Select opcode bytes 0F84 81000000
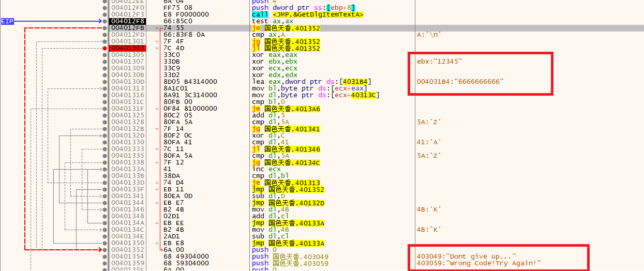Image resolution: width=644 pixels, height=271 pixels. click(x=190, y=109)
